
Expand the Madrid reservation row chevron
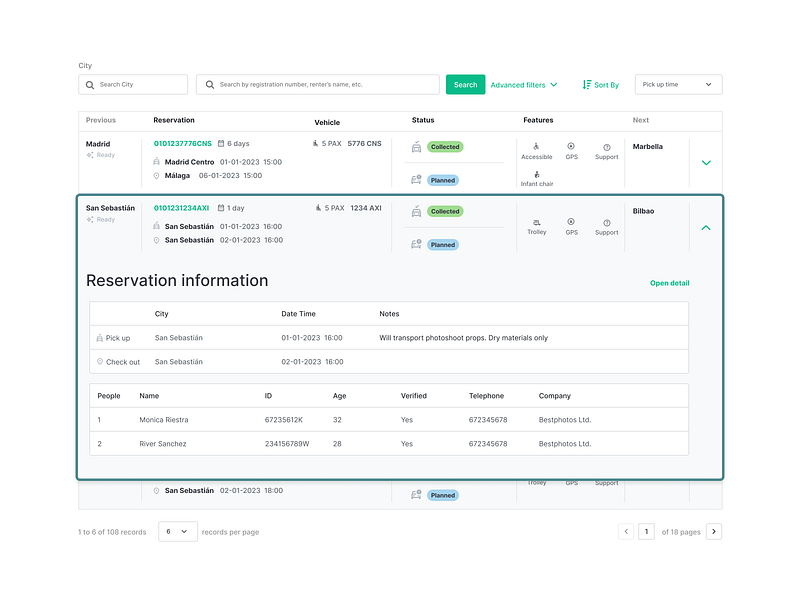pyautogui.click(x=706, y=162)
